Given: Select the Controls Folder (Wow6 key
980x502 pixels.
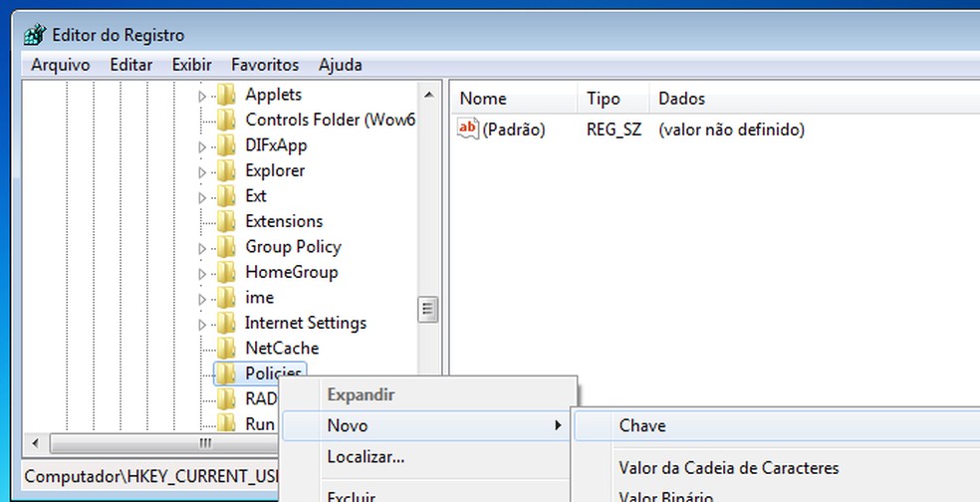Looking at the screenshot, I should (x=330, y=121).
